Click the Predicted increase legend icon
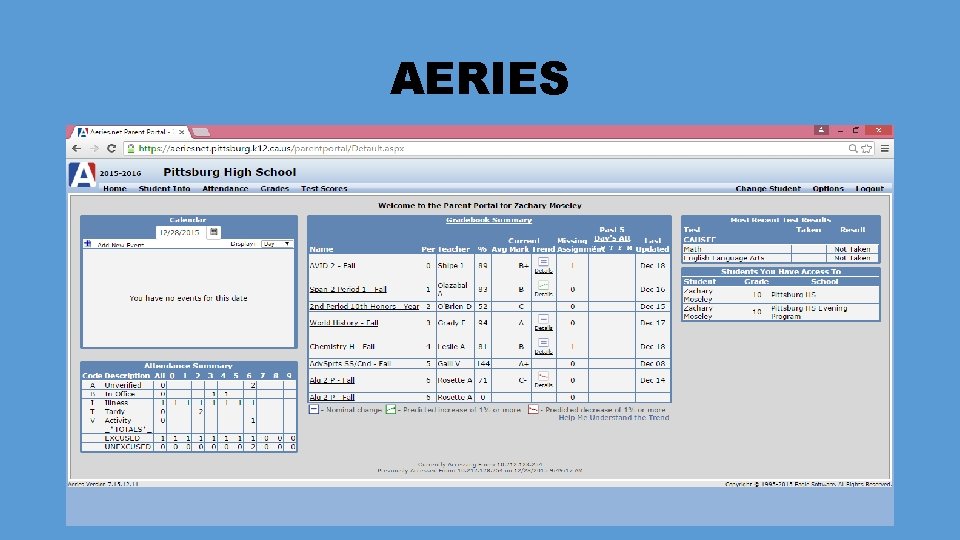Viewport: 960px width, 540px height. pos(391,409)
